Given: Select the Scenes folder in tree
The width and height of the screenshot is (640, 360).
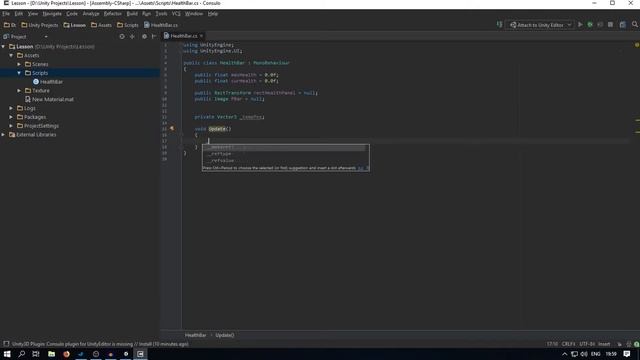Looking at the screenshot, I should tap(36, 64).
